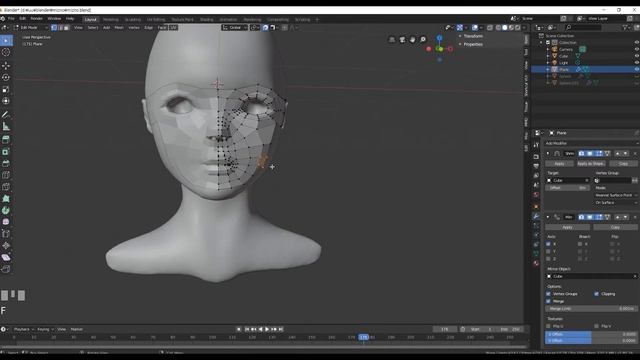Expand the Transform panel

(x=473, y=36)
